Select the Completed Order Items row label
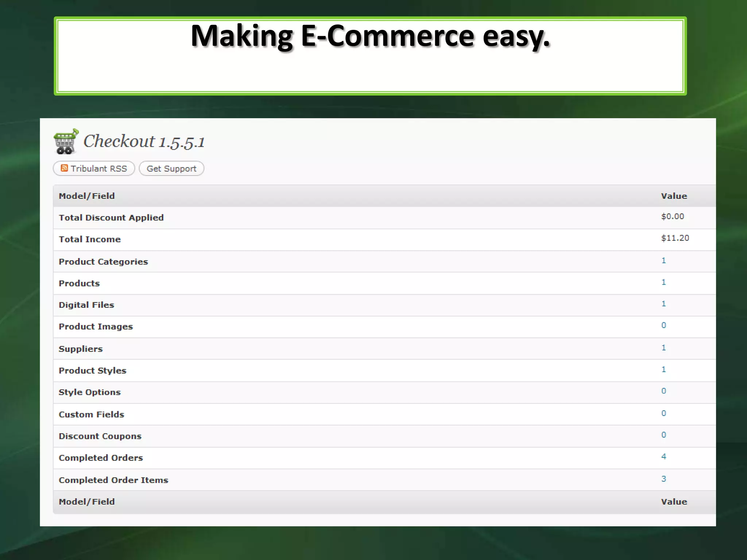747x560 pixels. click(x=113, y=480)
